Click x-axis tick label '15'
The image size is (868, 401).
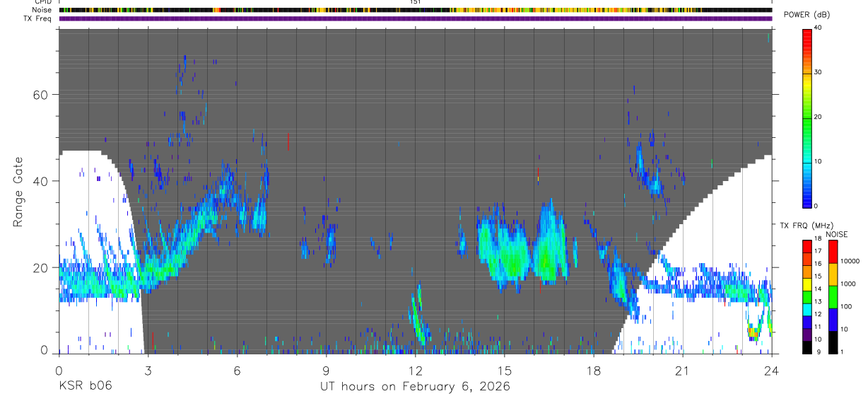point(505,370)
